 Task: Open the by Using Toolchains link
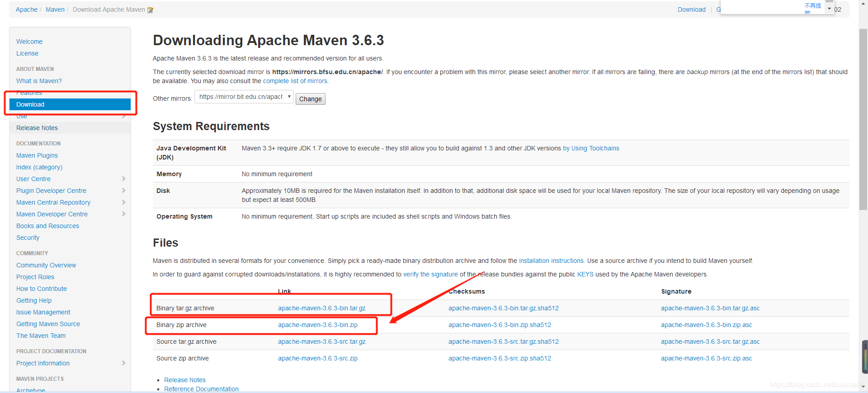tap(591, 148)
